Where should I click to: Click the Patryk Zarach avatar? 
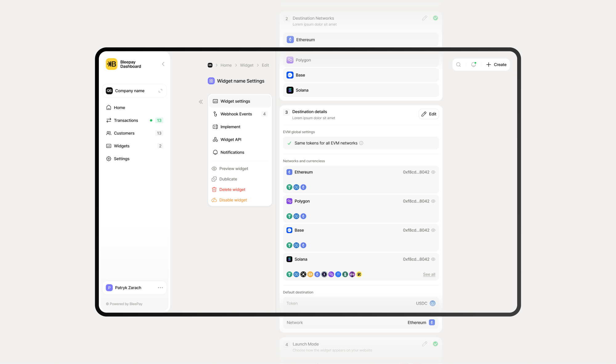coord(109,288)
